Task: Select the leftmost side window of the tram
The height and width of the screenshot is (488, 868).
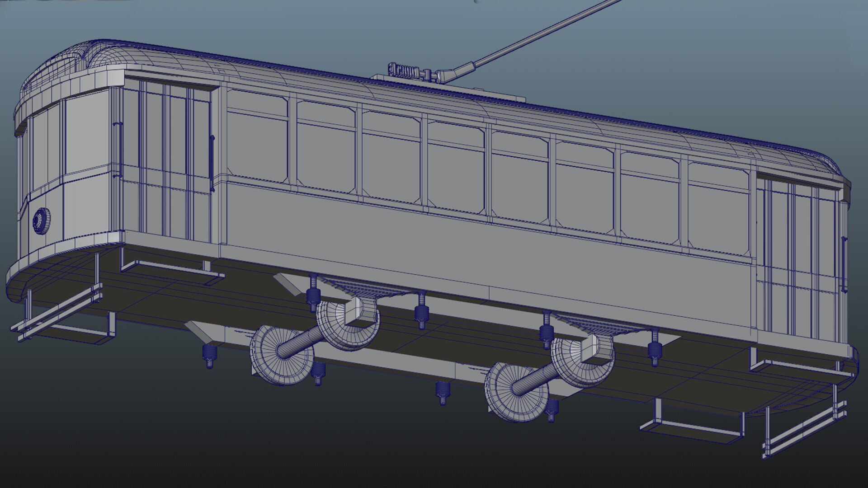Action: coord(257,136)
